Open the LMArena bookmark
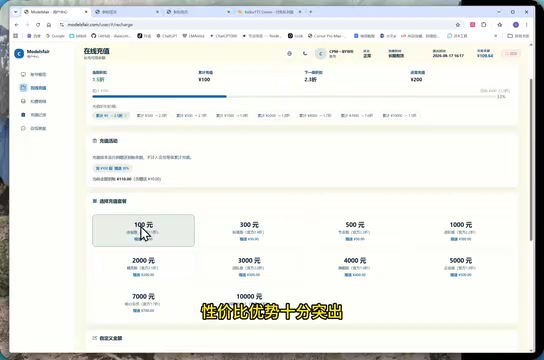Viewport: 544px width, 360px height. coord(194,36)
